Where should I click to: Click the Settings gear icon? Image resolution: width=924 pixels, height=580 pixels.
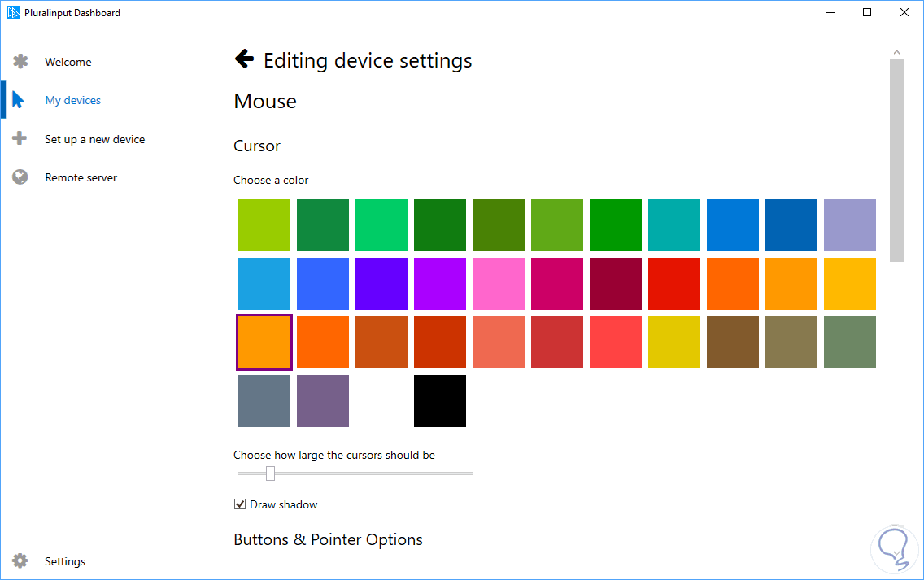coord(20,561)
